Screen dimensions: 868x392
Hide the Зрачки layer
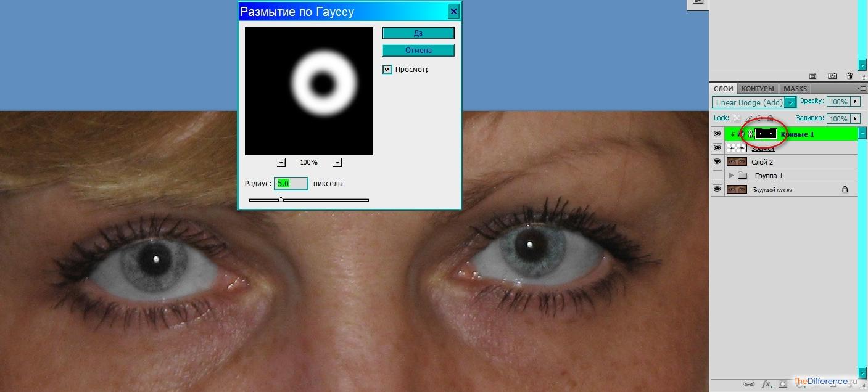coord(717,148)
